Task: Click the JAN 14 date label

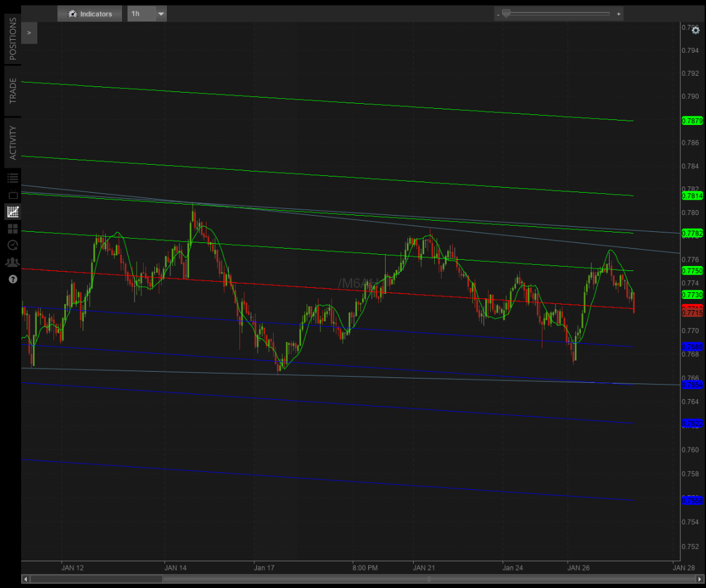Action: point(175,567)
